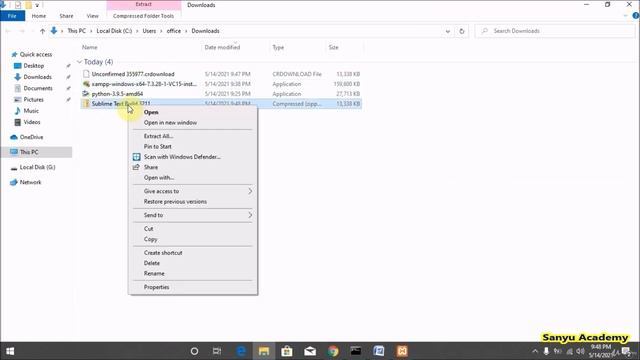Click the Search Downloads field

tap(555, 31)
